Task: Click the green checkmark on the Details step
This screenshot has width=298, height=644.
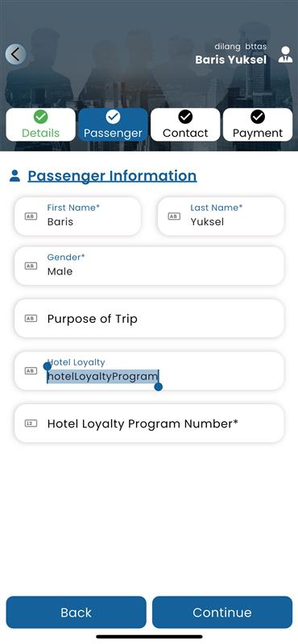Action: click(41, 117)
